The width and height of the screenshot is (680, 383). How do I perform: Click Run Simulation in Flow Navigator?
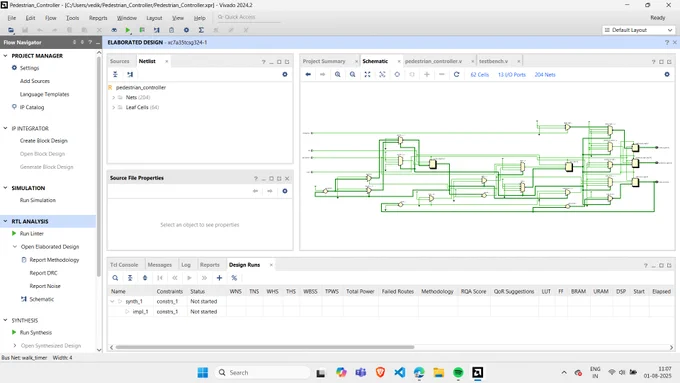pyautogui.click(x=38, y=200)
